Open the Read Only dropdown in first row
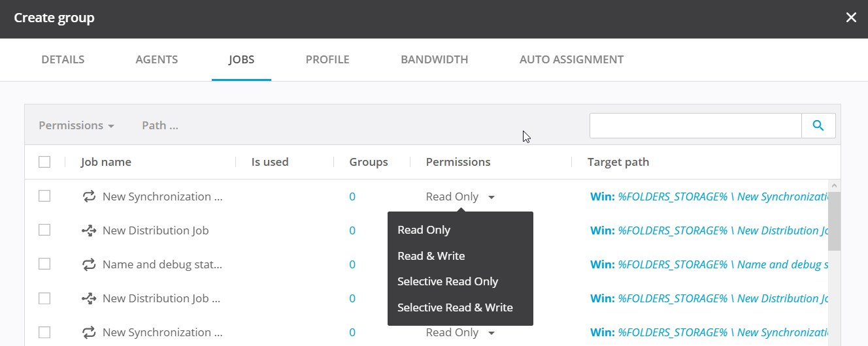 pos(460,197)
